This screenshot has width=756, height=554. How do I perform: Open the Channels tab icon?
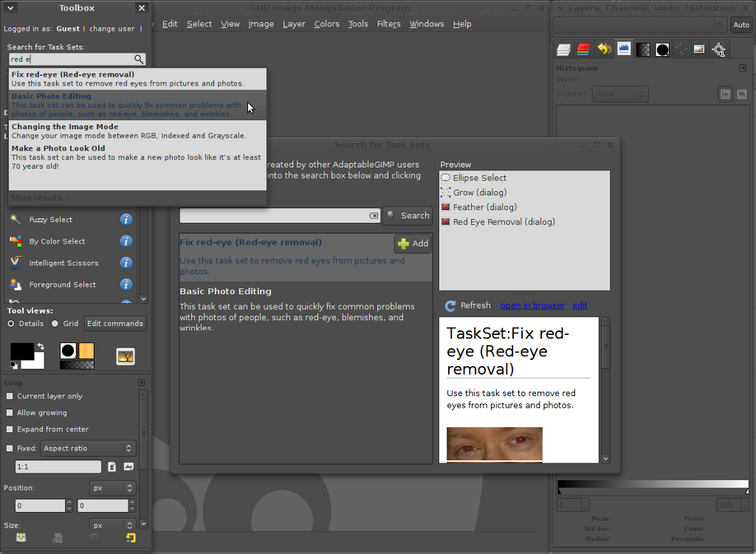[x=583, y=49]
